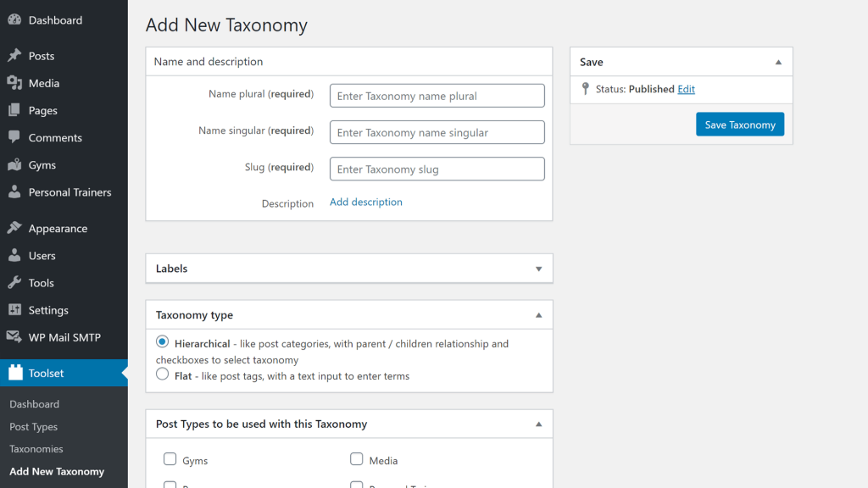Open the Taxonomies sidebar item
Viewport: 868px width, 488px height.
coord(36,449)
